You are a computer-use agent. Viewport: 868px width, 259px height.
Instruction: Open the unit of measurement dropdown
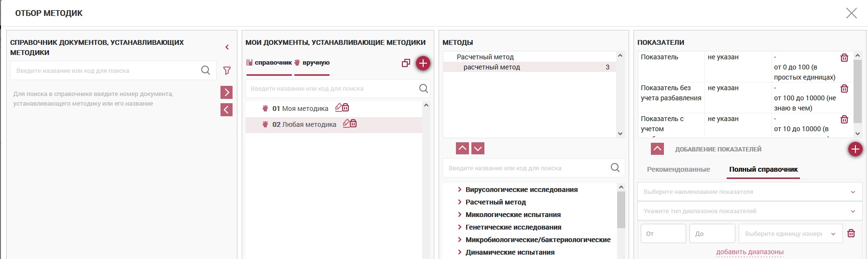pyautogui.click(x=790, y=234)
